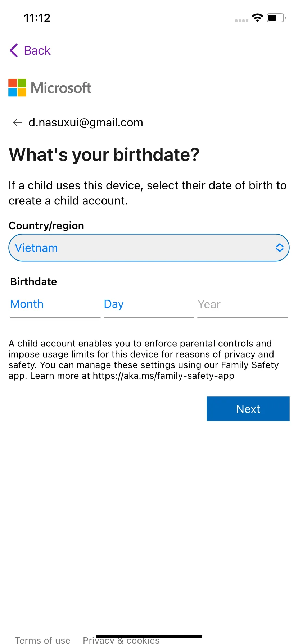Viewport: 298px width, 644px height.
Task: Tap the left arrow beside the email
Action: click(18, 123)
